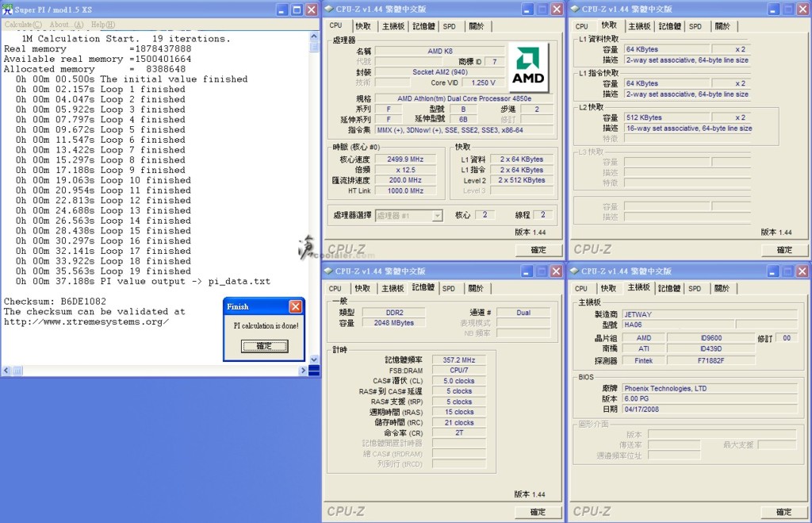The width and height of the screenshot is (812, 523).
Task: Maximize the Super PI window
Action: coord(297,10)
